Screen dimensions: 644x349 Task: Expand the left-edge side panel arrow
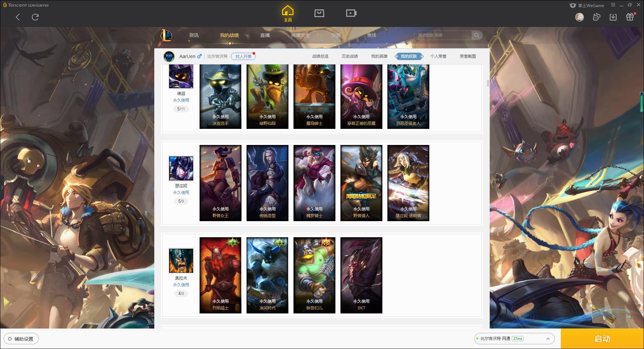(x=2, y=188)
